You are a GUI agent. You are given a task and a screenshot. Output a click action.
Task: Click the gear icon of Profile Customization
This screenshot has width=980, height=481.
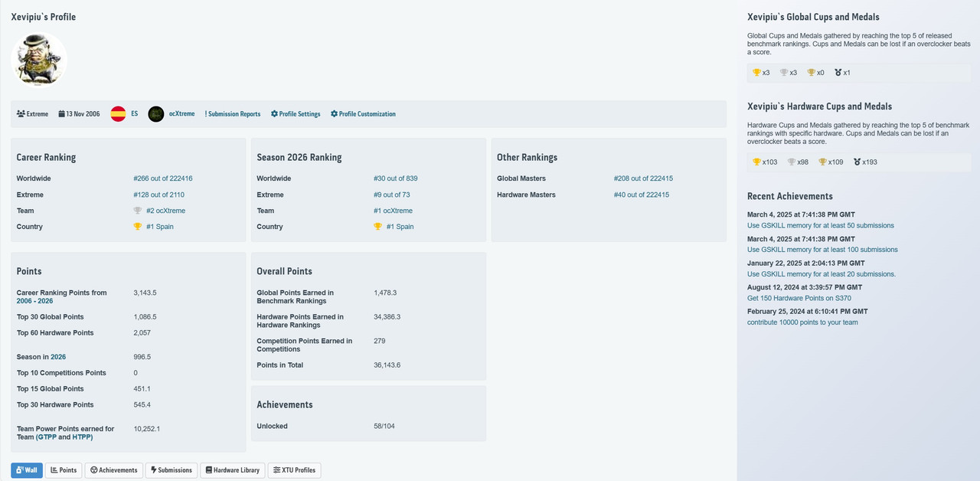coord(334,114)
